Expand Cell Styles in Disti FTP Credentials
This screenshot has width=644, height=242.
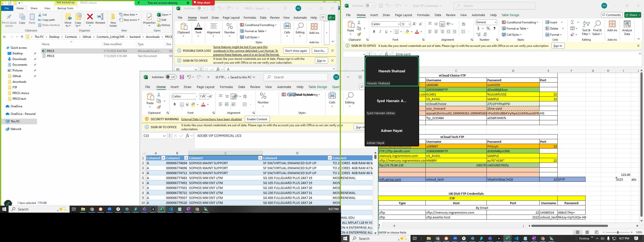[512, 35]
